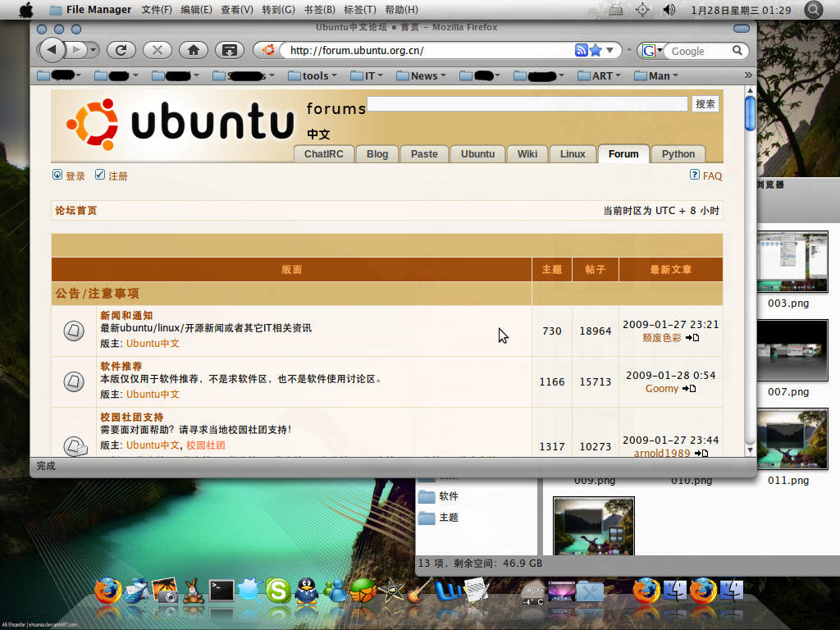The width and height of the screenshot is (840, 630).
Task: Subscribe via the RSS feed icon
Action: 582,50
